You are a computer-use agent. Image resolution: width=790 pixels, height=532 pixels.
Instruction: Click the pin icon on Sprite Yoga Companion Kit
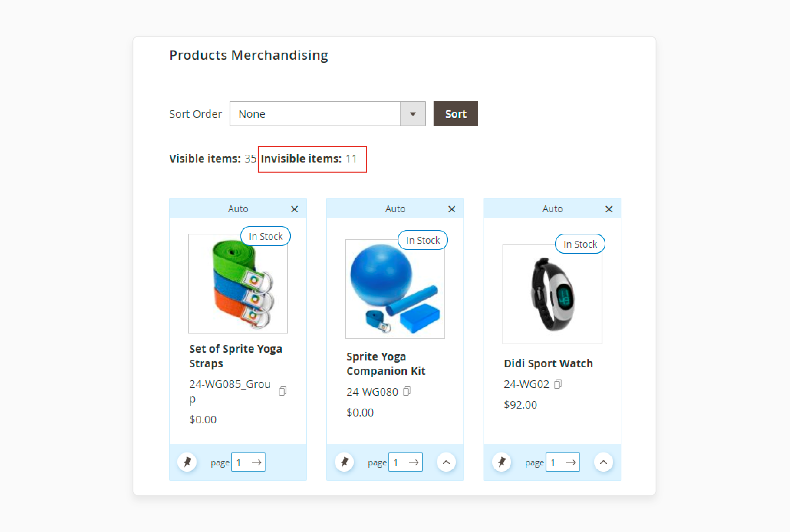click(344, 462)
